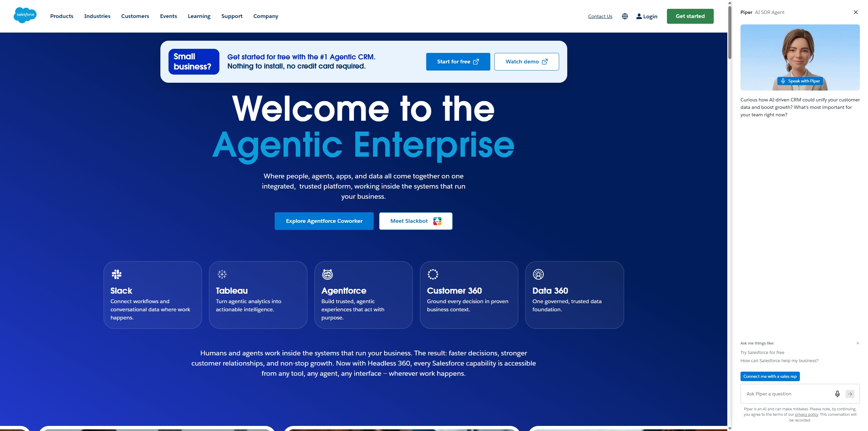Open the Products menu
The image size is (868, 431).
pos(62,16)
